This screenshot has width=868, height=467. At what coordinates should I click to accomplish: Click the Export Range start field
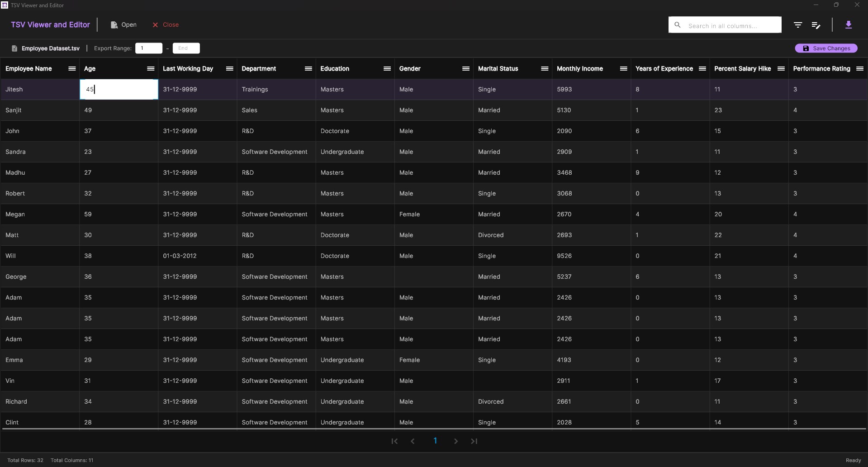[149, 48]
